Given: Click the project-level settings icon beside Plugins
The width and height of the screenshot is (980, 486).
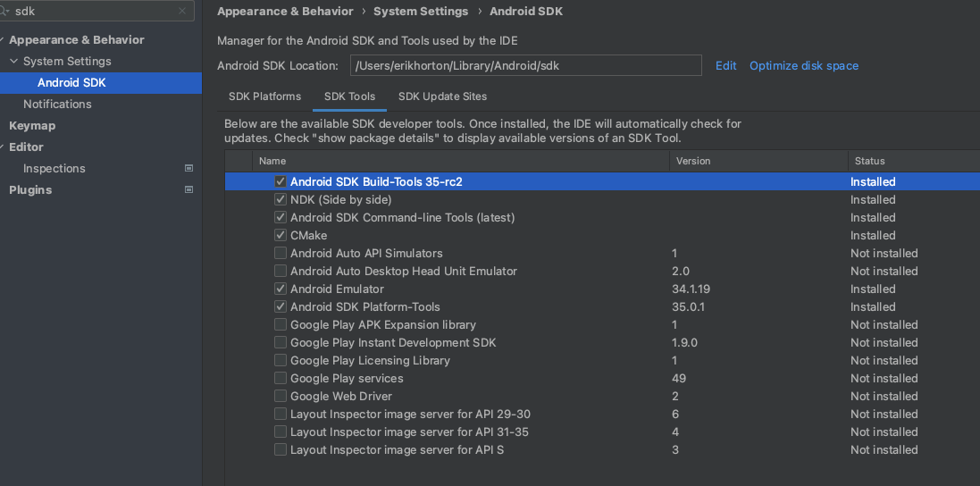Looking at the screenshot, I should point(188,189).
